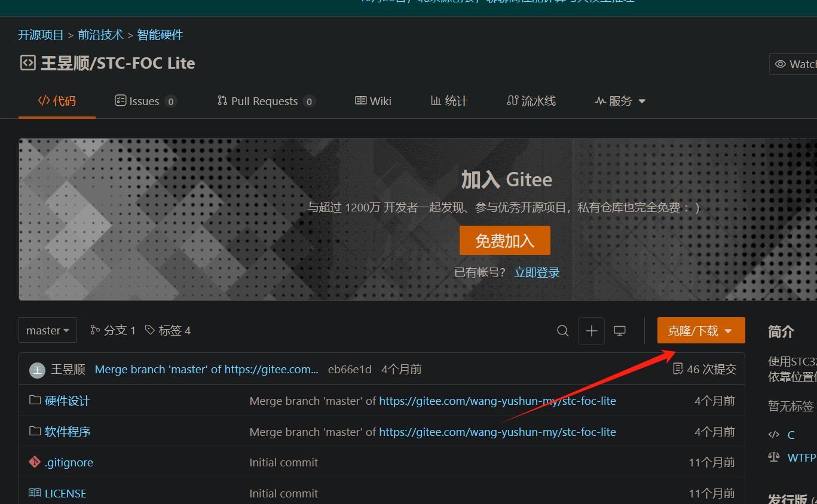Click the 王昱顺 author avatar
The width and height of the screenshot is (817, 504).
click(x=37, y=370)
